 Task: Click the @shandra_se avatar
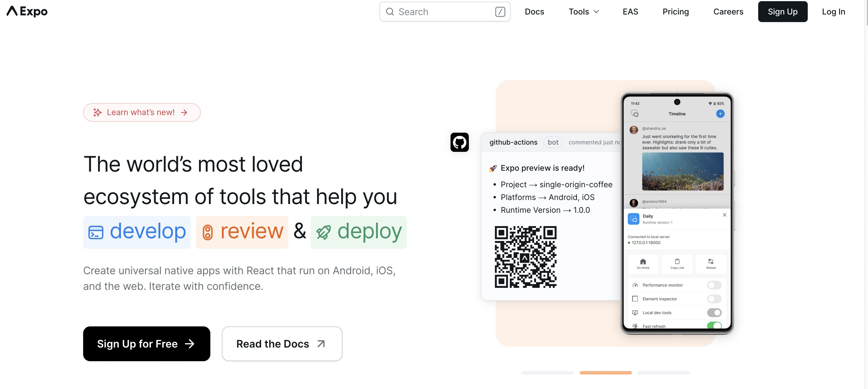pos(634,130)
